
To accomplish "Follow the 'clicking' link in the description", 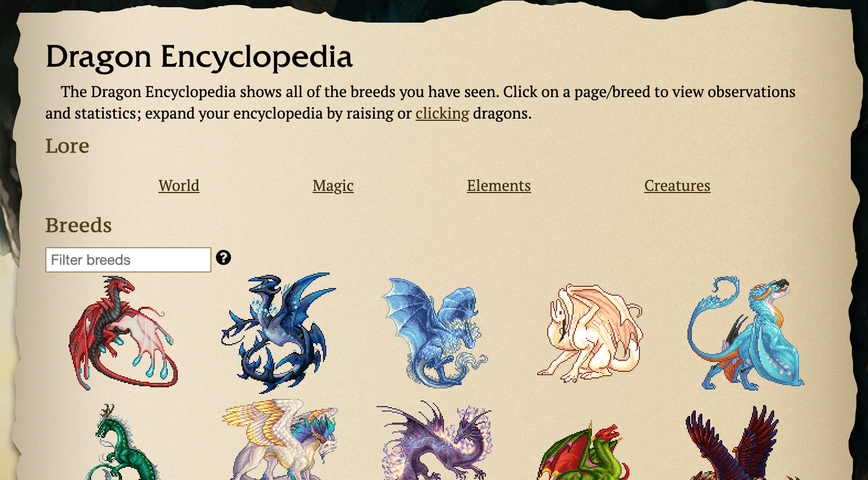I will pyautogui.click(x=442, y=113).
